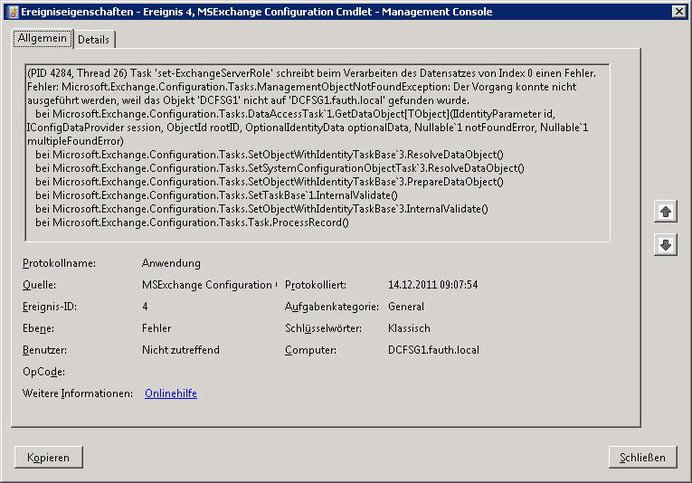
Task: Click the Aufgabenkategorie label
Action: click(332, 307)
